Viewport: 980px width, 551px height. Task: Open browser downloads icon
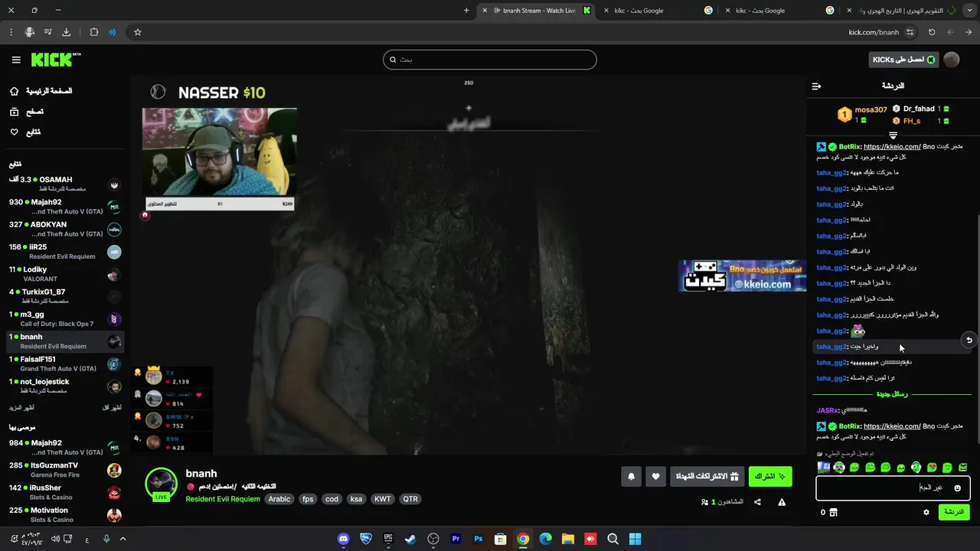[x=66, y=32]
